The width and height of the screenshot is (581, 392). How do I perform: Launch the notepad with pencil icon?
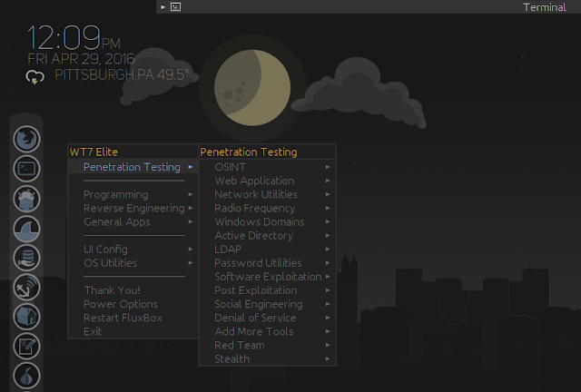coord(26,347)
